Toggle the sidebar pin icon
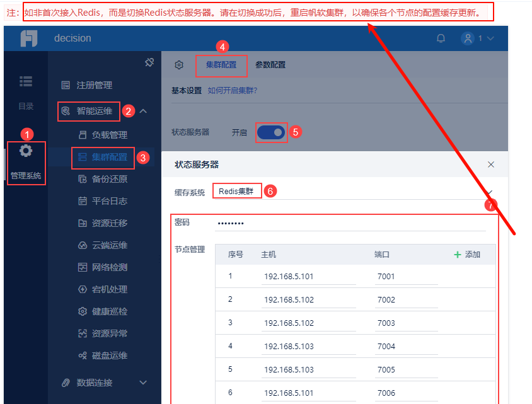 149,62
